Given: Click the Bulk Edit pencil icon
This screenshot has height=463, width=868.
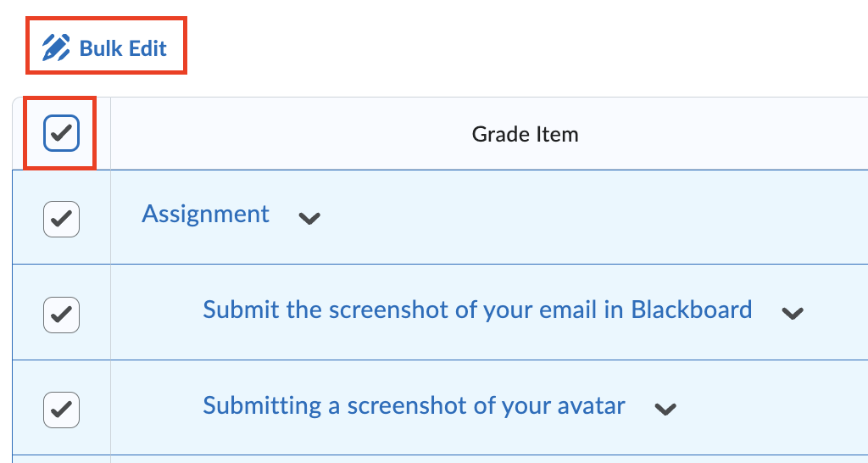Looking at the screenshot, I should [55, 47].
